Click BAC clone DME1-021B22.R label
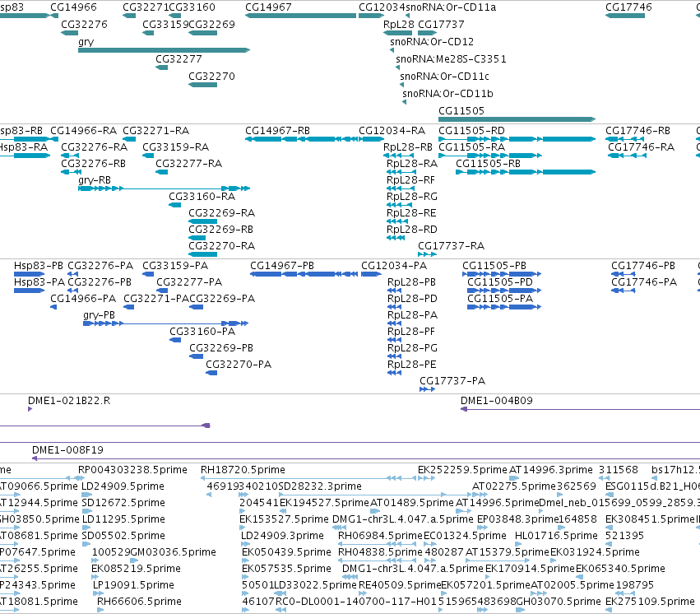700x614 pixels. click(x=69, y=401)
